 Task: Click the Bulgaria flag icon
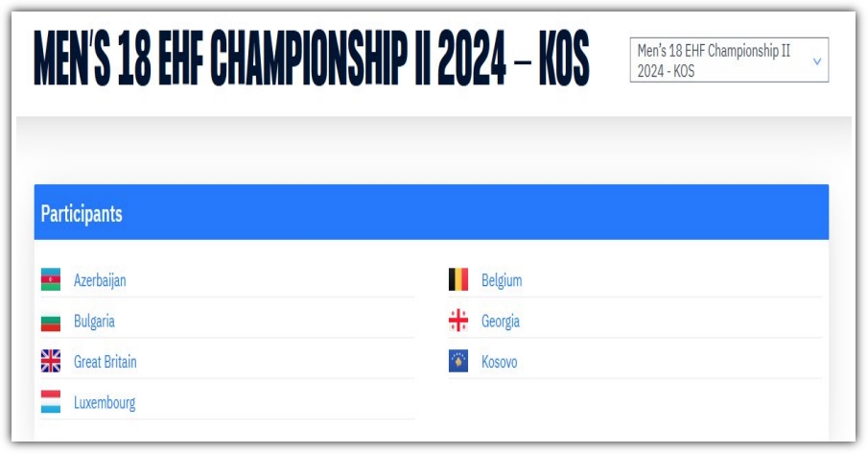[x=51, y=322]
